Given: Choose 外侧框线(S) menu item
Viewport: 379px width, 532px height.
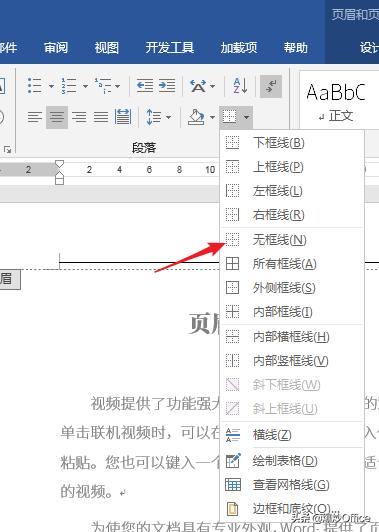Looking at the screenshot, I should tap(292, 288).
